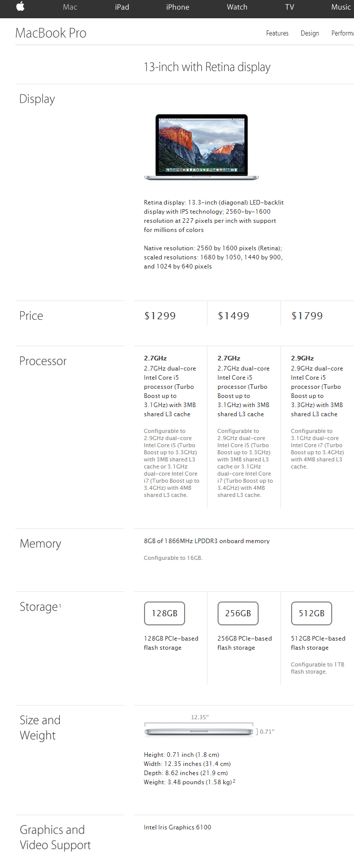Viewport: 354px width, 868px height.
Task: Click the 128GB storage badge
Action: [164, 613]
